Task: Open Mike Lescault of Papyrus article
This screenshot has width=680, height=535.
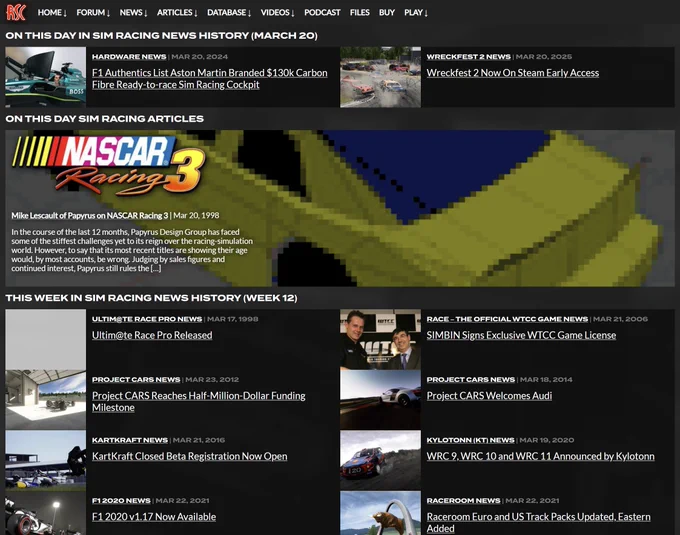Action: click(90, 215)
